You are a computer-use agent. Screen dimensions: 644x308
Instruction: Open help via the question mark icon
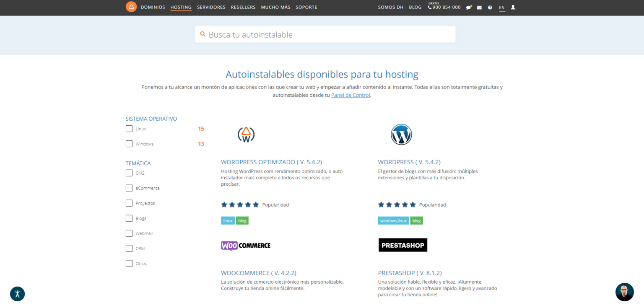[490, 7]
